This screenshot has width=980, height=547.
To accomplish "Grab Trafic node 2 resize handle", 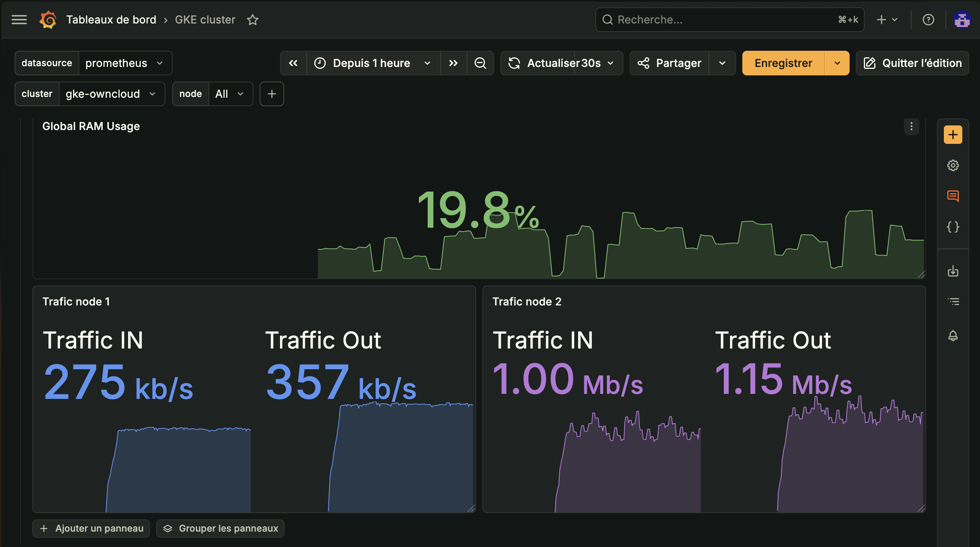I will pos(921,508).
